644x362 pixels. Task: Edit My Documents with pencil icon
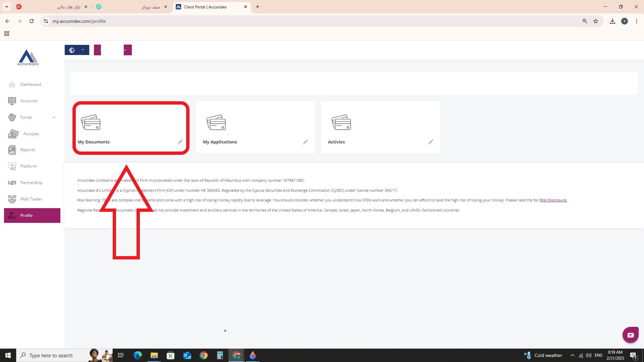[180, 142]
